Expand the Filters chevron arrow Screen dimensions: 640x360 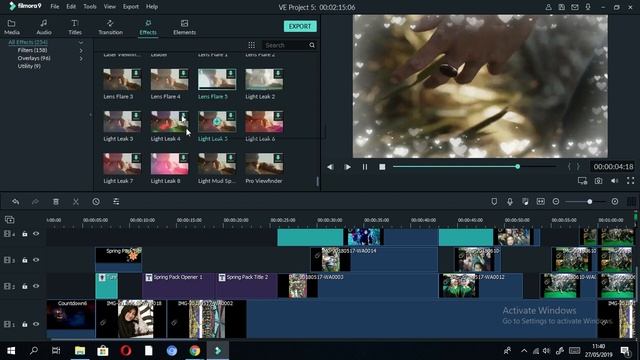point(81,50)
